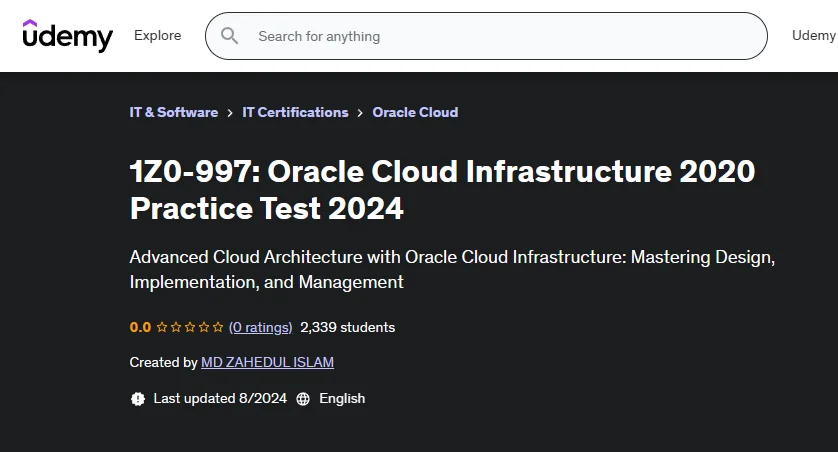Viewport: 838px width, 452px height.
Task: Click the globe language icon
Action: coord(303,399)
